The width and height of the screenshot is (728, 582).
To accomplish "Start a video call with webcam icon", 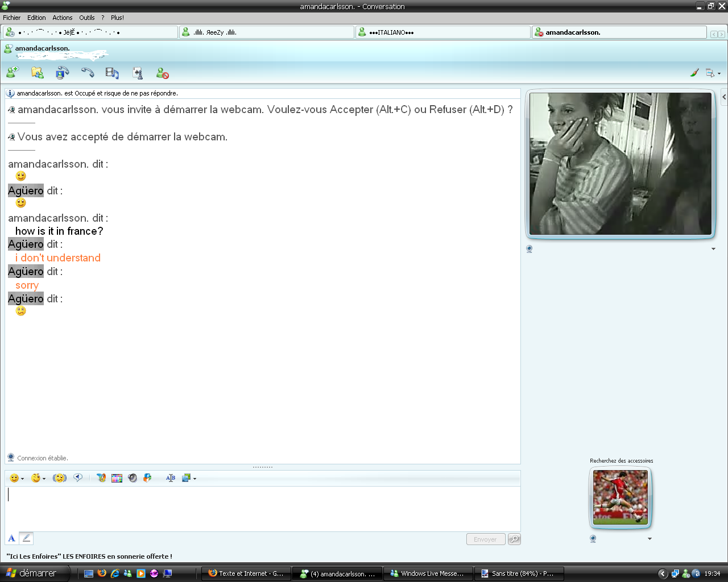I will tap(62, 73).
